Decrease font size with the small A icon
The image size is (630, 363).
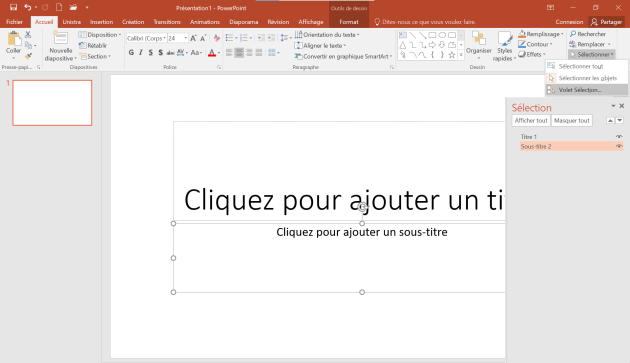(x=203, y=38)
